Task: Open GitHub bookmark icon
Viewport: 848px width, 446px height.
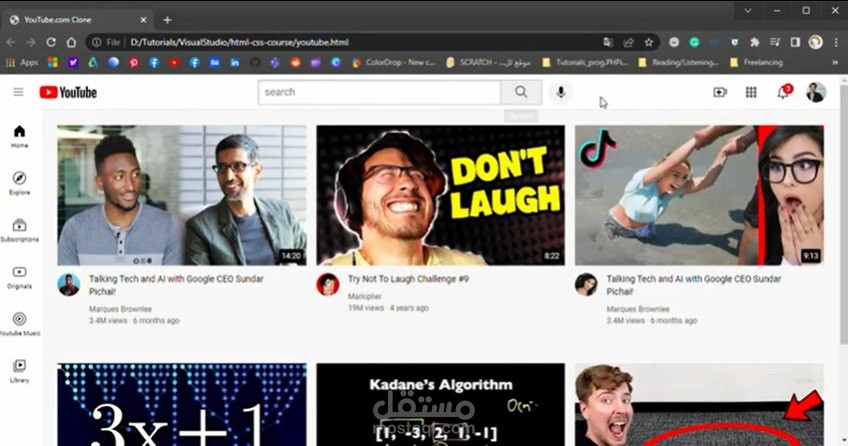Action: click(255, 63)
